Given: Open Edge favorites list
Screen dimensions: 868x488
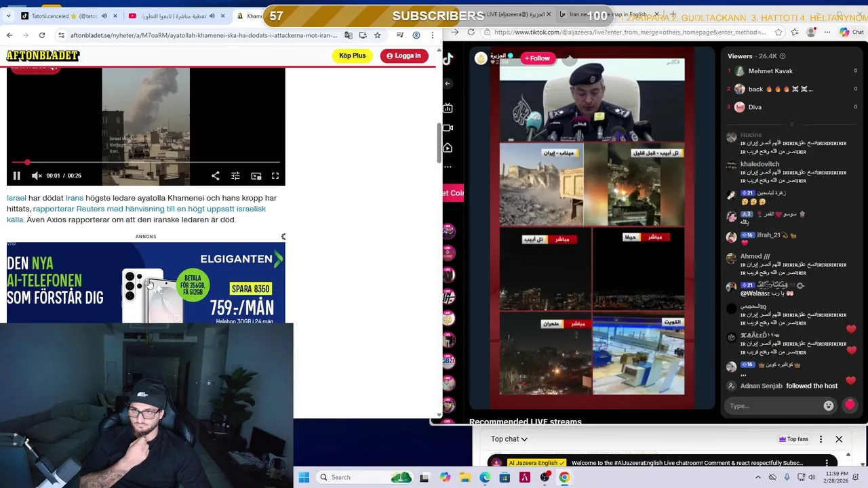Looking at the screenshot, I should [795, 32].
